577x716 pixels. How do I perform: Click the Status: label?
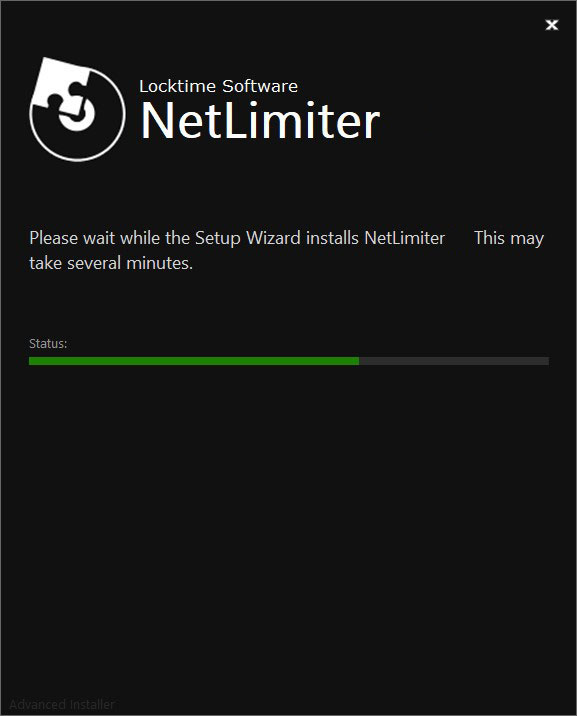pos(48,343)
